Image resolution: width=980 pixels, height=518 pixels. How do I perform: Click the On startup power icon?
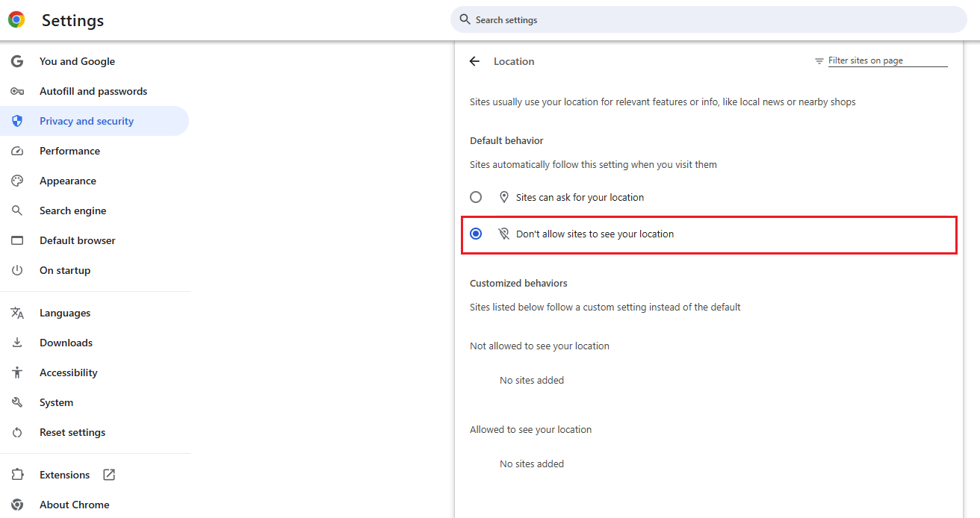(17, 270)
